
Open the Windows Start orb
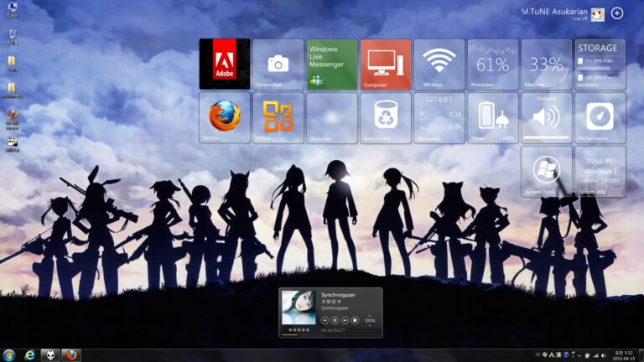[x=8, y=355]
